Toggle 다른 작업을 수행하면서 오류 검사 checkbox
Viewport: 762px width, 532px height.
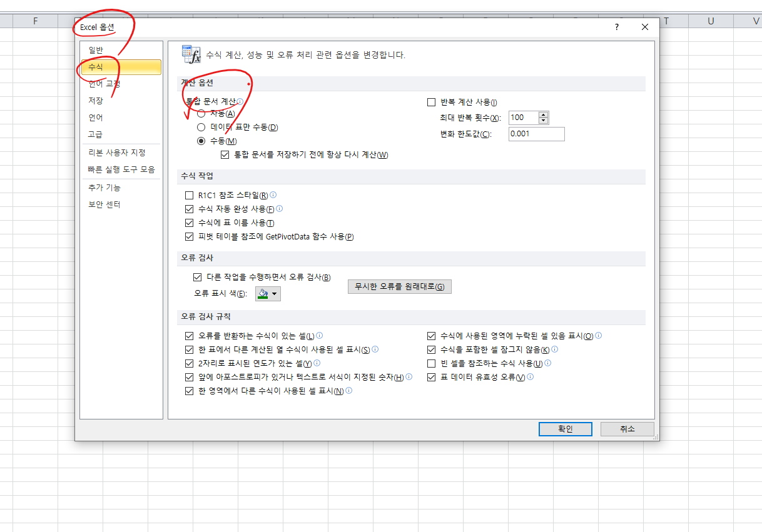[x=198, y=277]
